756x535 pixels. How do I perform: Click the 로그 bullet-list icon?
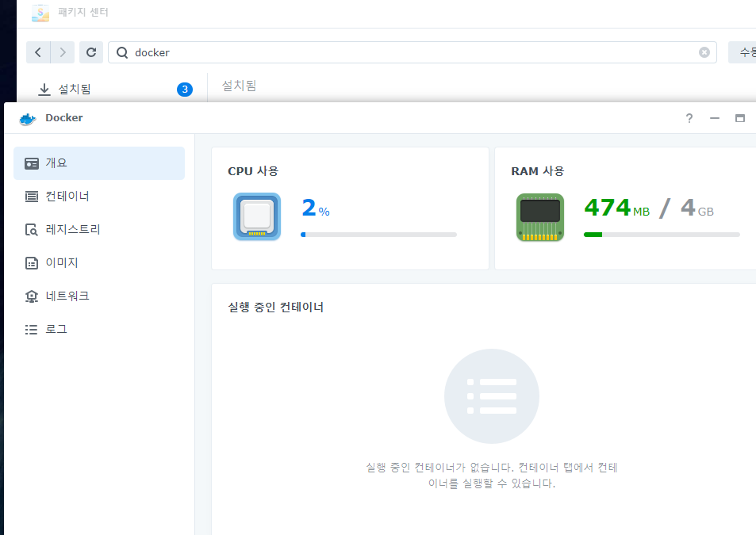click(32, 330)
